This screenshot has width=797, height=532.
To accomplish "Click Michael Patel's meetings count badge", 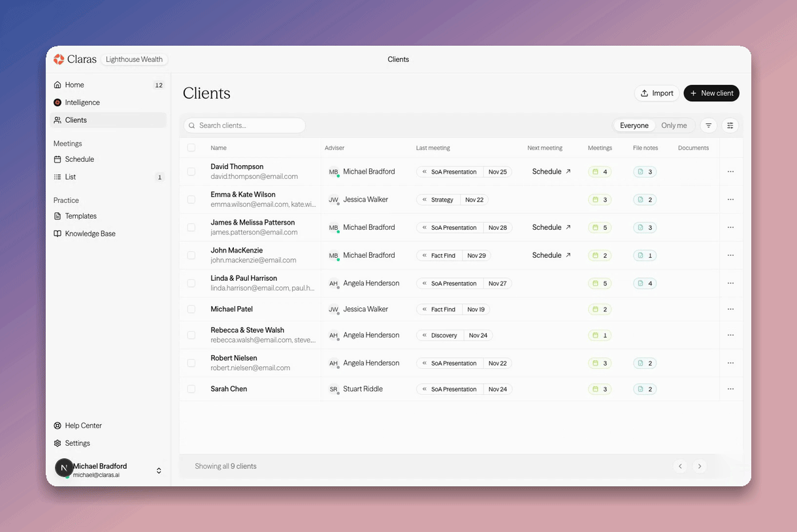I will [x=600, y=309].
